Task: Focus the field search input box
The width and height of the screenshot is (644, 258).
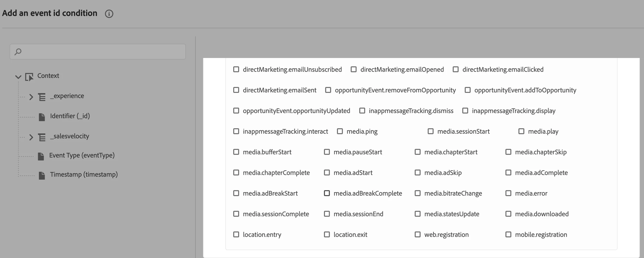Action: point(98,52)
